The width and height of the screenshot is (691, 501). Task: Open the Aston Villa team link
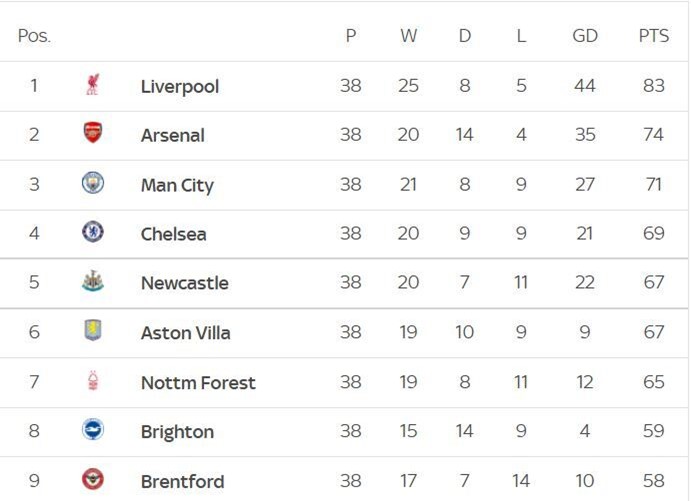click(186, 333)
